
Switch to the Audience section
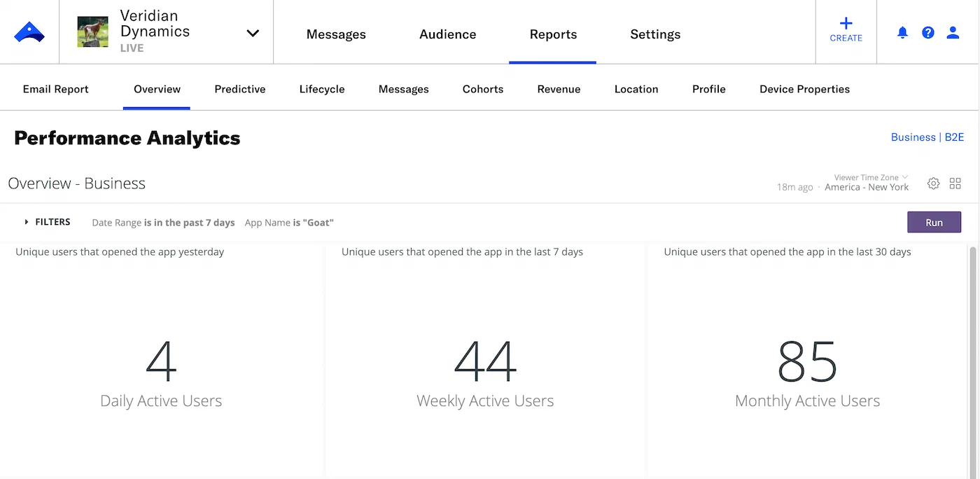(x=447, y=34)
